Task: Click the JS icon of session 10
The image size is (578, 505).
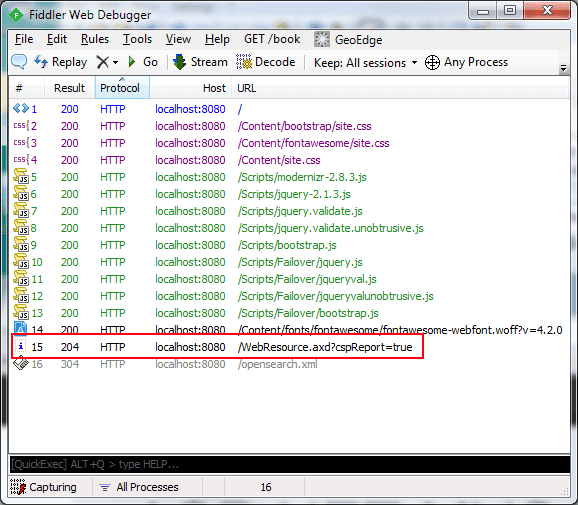Action: point(21,261)
